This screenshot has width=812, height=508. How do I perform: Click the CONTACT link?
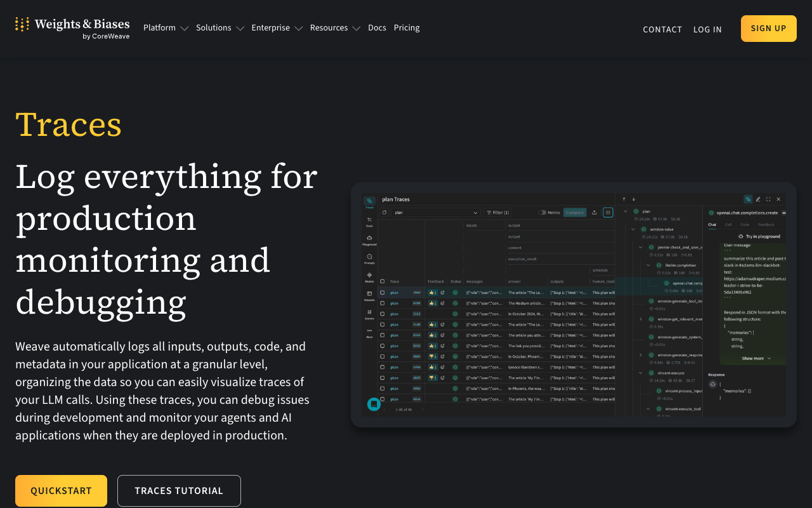(662, 29)
